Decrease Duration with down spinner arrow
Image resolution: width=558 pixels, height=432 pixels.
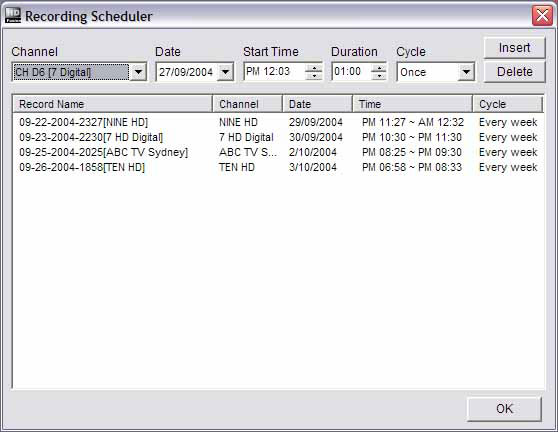point(379,76)
